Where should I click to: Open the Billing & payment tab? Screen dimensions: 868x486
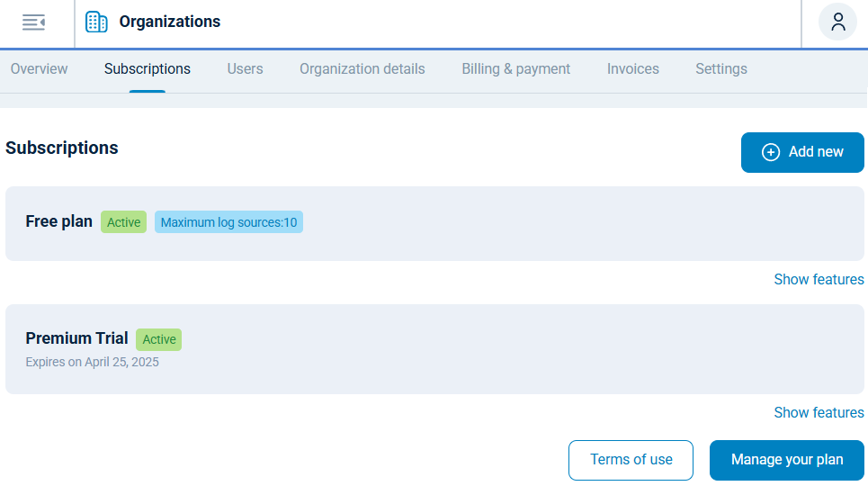click(x=515, y=69)
